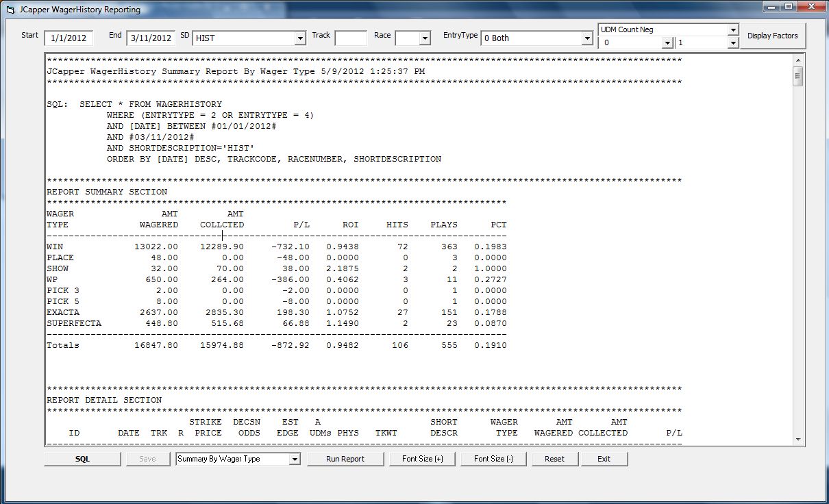Image resolution: width=829 pixels, height=504 pixels.
Task: Click EXACTA amount wagered 2637.00
Action: coord(159,312)
